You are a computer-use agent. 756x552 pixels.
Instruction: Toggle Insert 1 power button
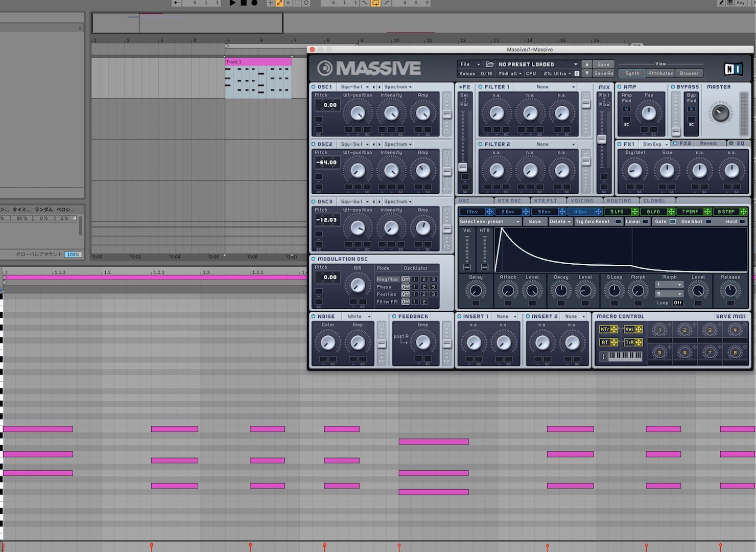(459, 316)
